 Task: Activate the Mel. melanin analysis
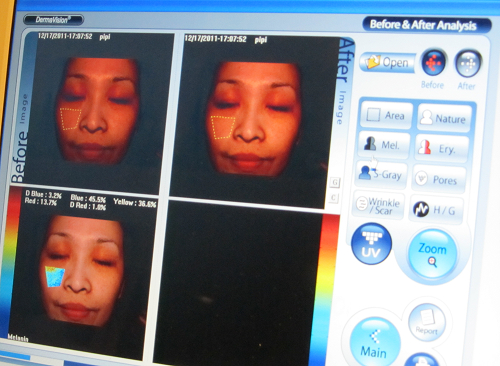383,145
